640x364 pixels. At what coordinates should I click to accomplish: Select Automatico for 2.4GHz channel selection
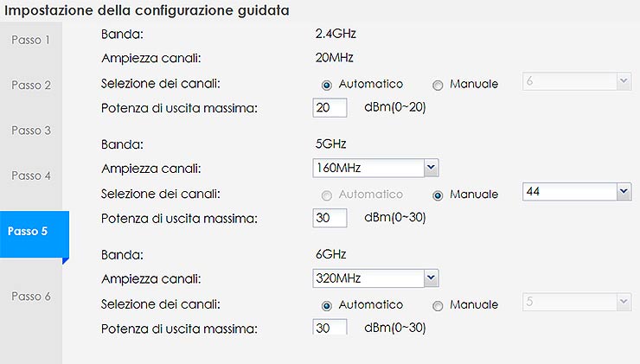click(x=327, y=85)
